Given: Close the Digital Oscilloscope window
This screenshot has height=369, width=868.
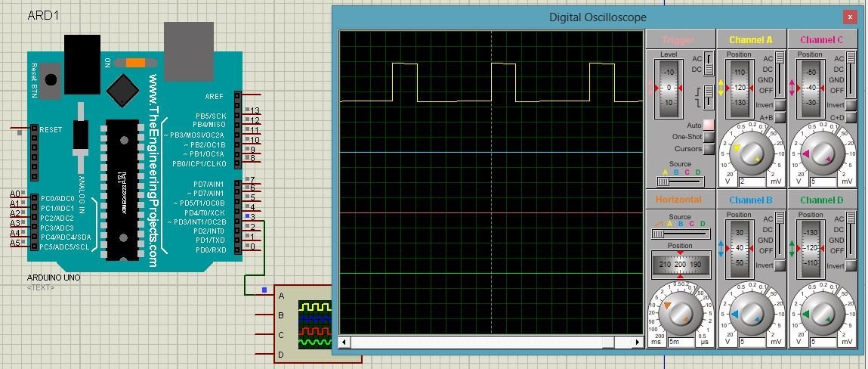Looking at the screenshot, I should (851, 17).
